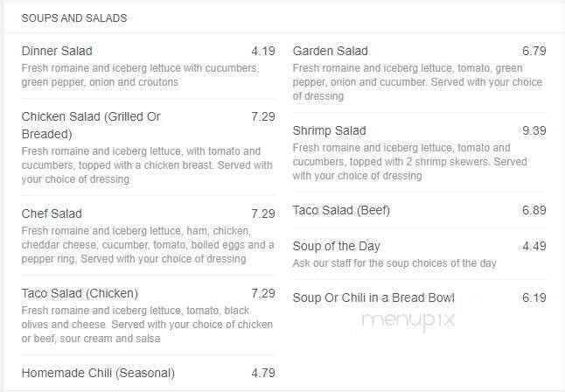
Task: Select Taco Salad (Chicken) item
Action: pyautogui.click(x=80, y=293)
